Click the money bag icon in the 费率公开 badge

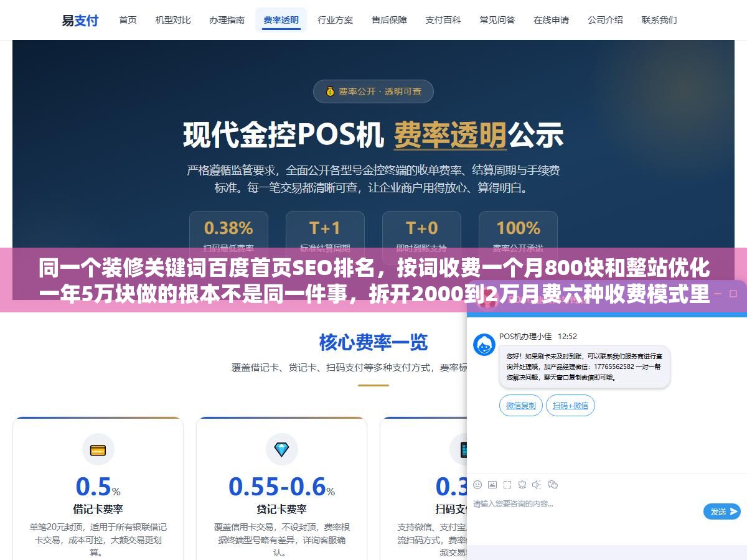pyautogui.click(x=330, y=91)
